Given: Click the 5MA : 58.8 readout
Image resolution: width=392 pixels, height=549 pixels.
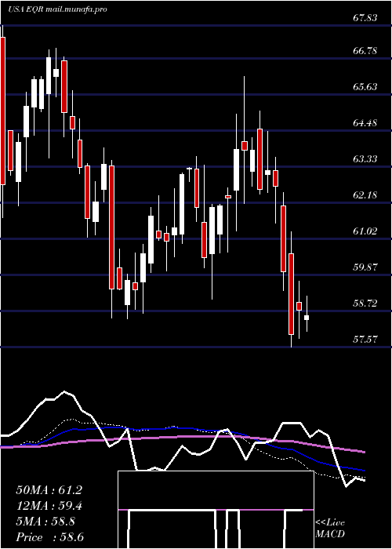Looking at the screenshot, I should [45, 522].
